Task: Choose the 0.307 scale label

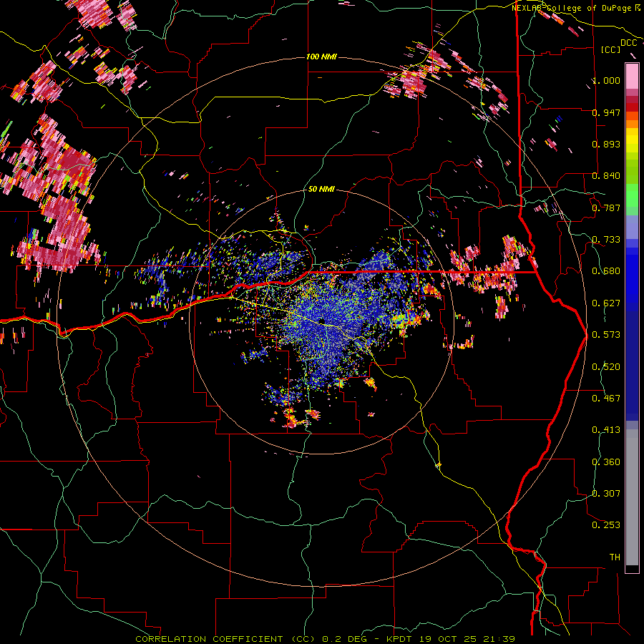Action: click(606, 494)
